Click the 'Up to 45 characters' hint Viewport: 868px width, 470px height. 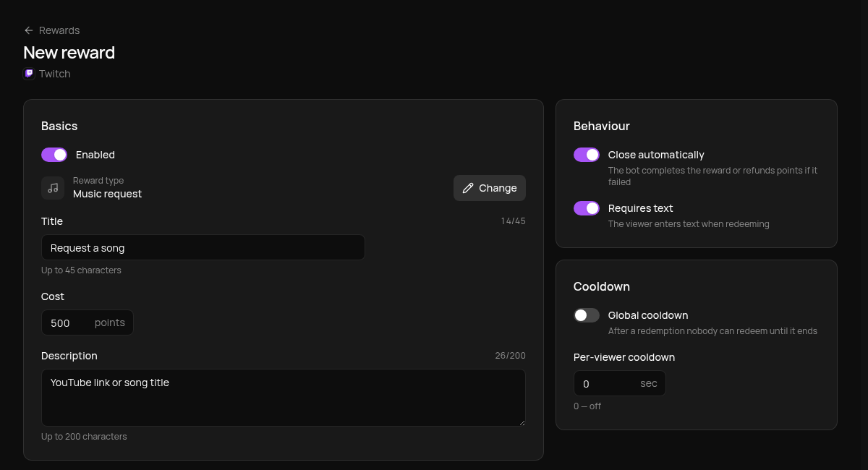81,270
